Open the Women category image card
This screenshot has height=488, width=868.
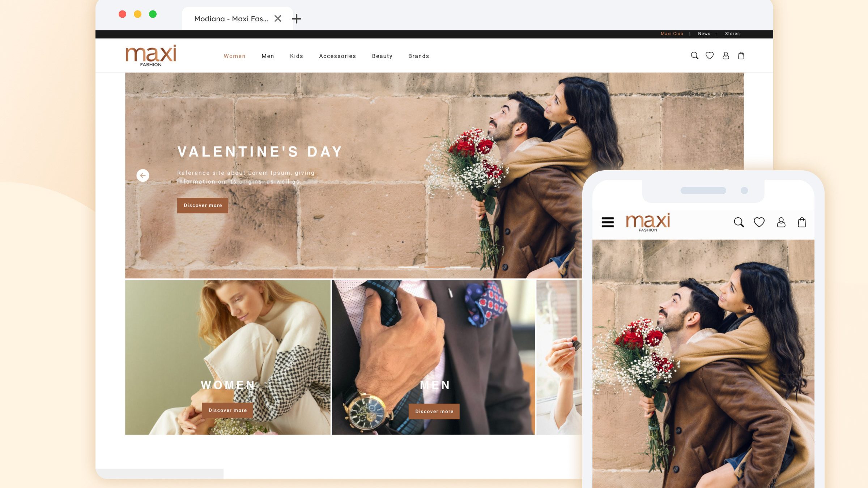228,358
